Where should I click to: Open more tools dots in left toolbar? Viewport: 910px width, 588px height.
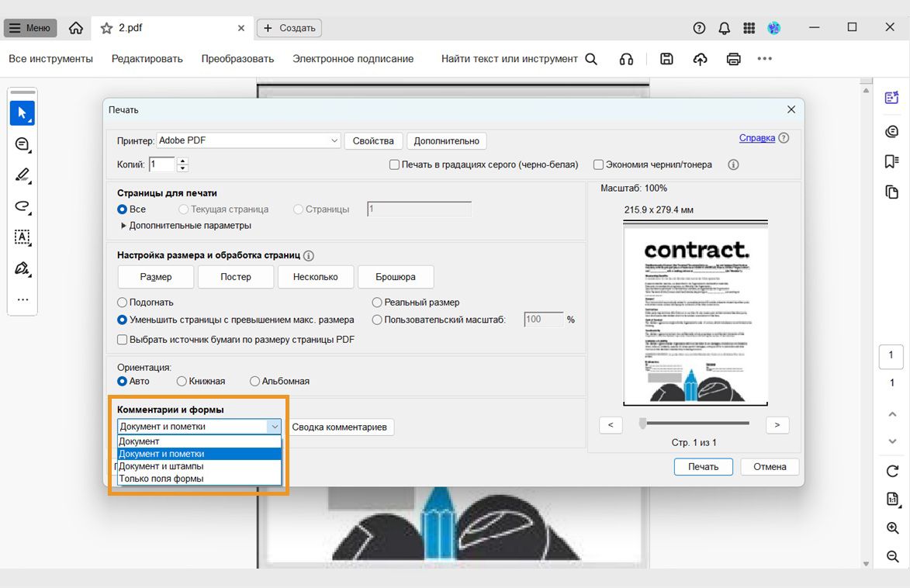pos(22,299)
